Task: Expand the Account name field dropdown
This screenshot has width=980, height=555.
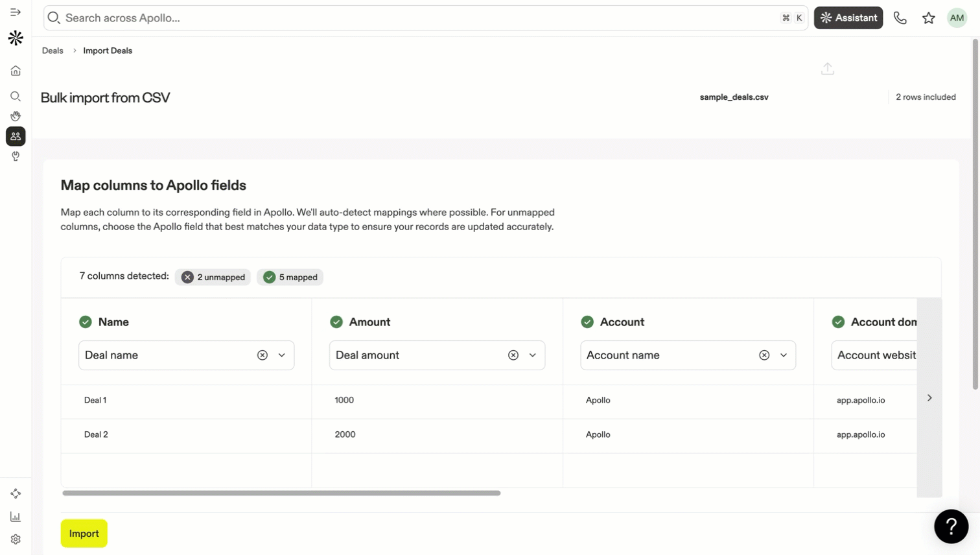Action: click(x=784, y=355)
